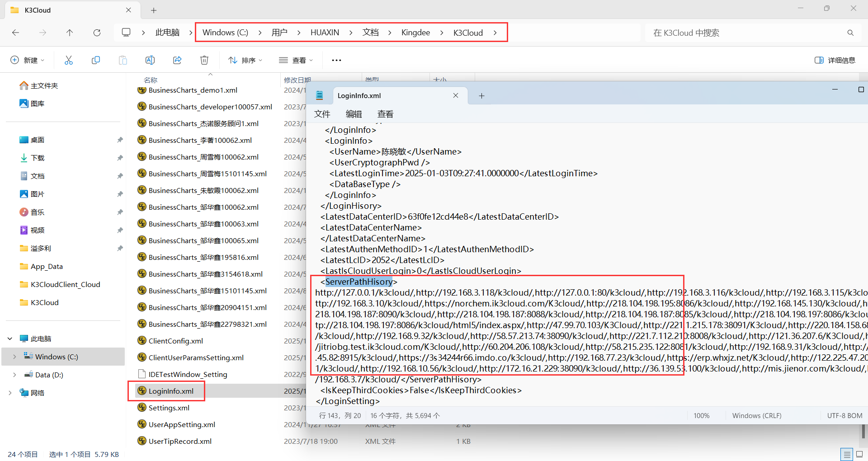Expand the chevron after K3Cloud in address bar
This screenshot has height=461, width=868.
(495, 33)
